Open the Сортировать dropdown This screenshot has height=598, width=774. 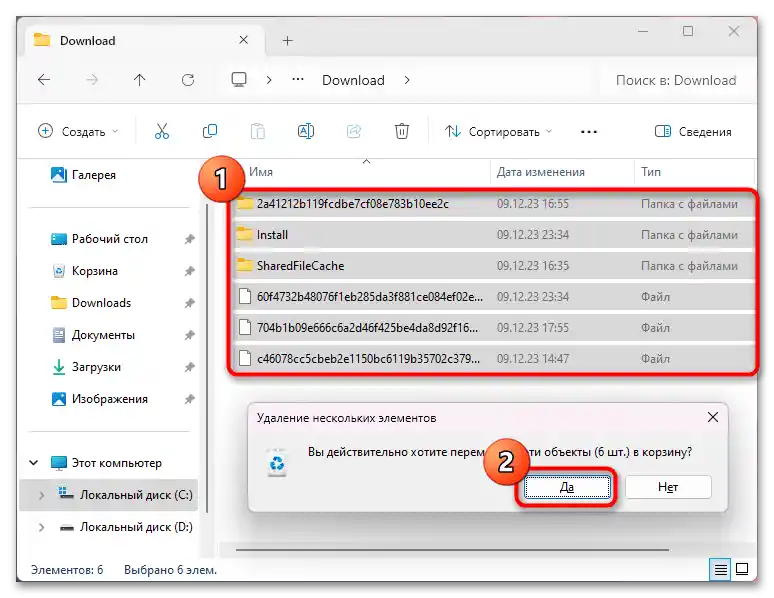(x=498, y=131)
